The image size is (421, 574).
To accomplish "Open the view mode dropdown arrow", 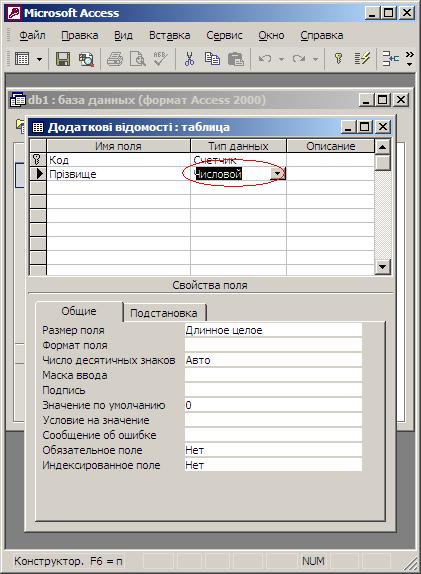I will [39, 59].
